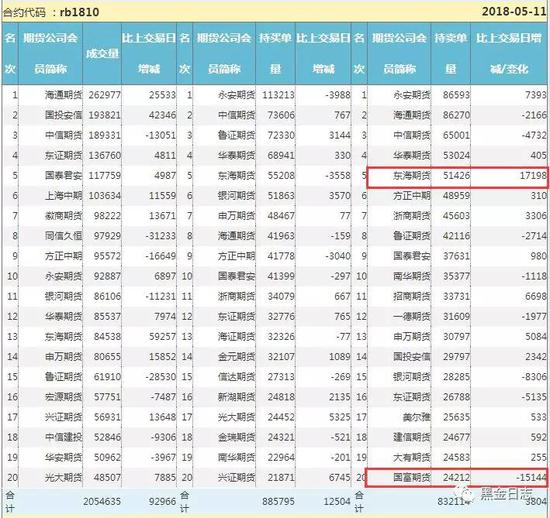Viewport: 550px width, 518px height.
Task: Click company name "新湖期货"
Action: (236, 397)
